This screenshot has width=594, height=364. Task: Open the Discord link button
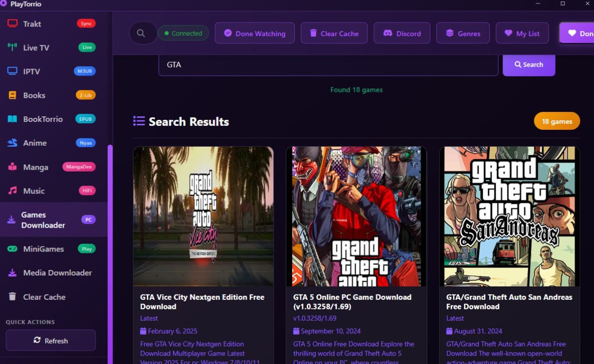pyautogui.click(x=402, y=33)
